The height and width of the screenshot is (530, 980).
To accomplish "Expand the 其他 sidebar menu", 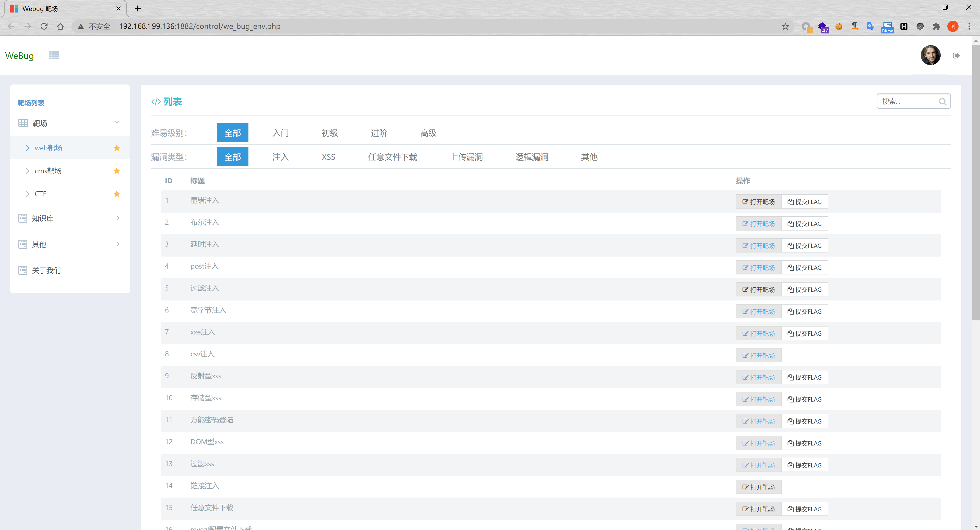I will 117,244.
